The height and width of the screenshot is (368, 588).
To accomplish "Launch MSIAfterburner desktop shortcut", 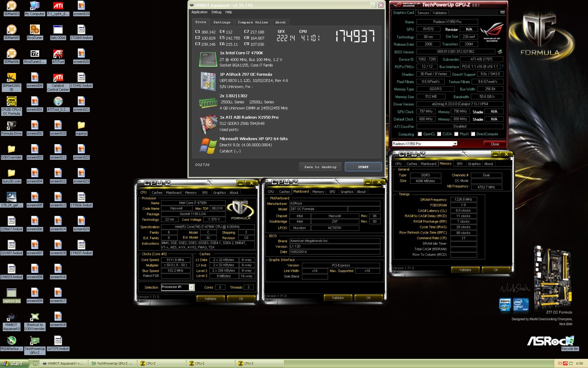I will point(12,343).
